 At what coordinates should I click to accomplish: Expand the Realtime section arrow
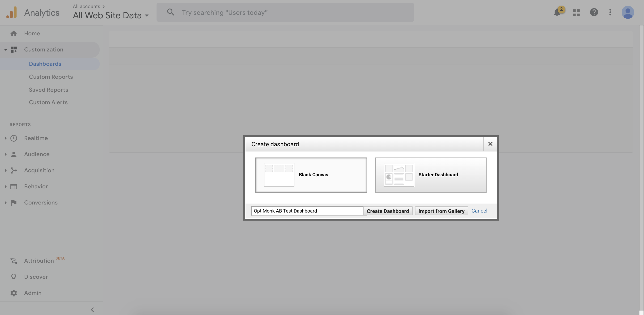(6, 138)
